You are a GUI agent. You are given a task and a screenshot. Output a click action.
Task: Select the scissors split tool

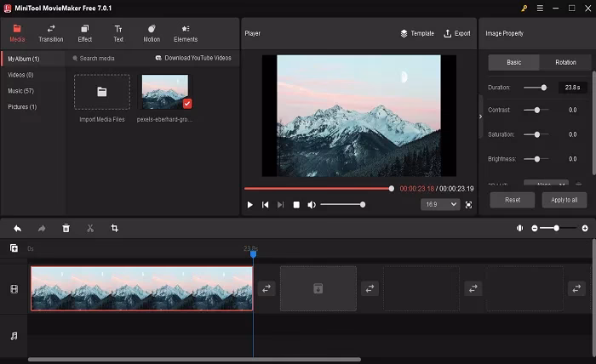point(89,228)
